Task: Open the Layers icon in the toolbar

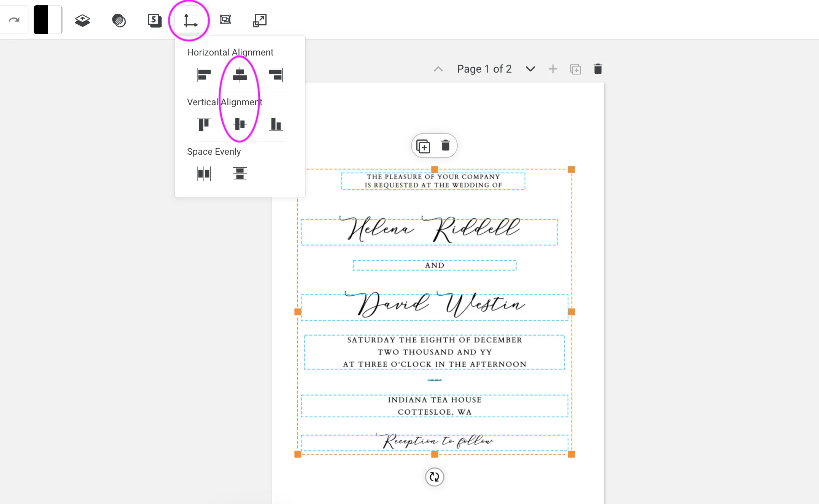Action: click(82, 20)
